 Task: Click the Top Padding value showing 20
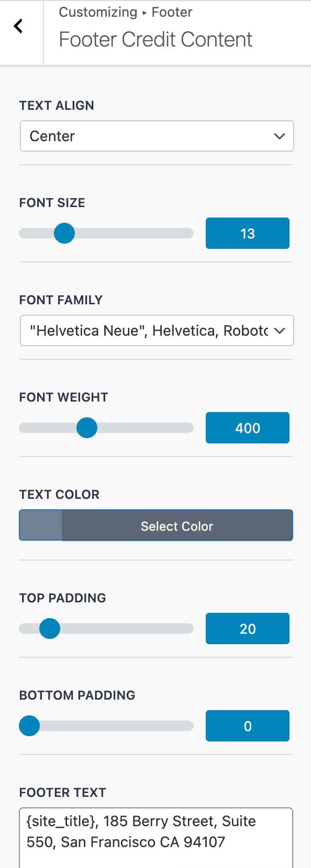[247, 629]
